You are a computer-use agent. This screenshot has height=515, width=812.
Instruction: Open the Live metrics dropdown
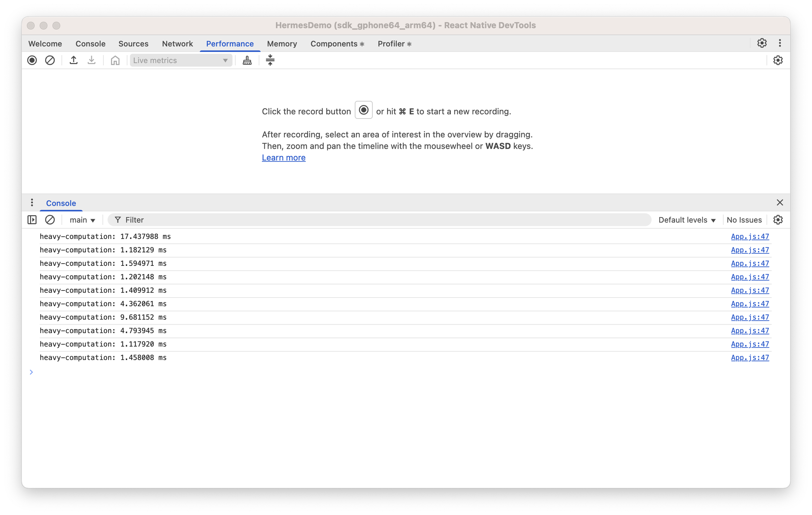tap(181, 61)
